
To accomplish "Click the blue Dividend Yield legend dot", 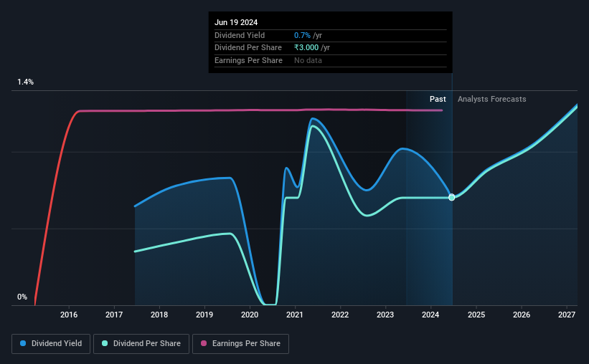I will pyautogui.click(x=23, y=343).
